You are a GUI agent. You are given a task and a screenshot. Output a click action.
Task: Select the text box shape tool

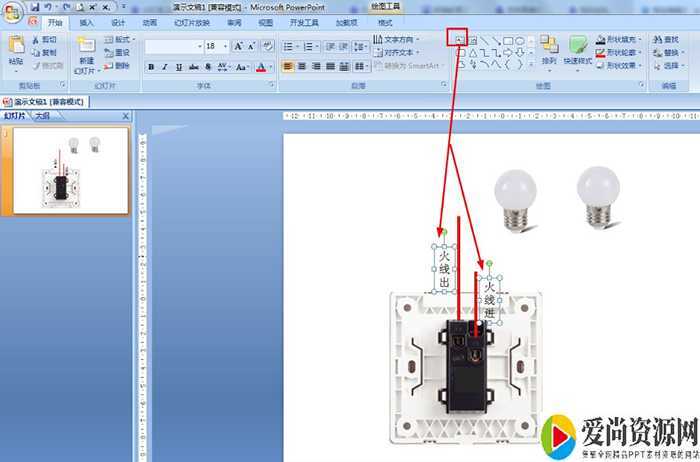click(459, 39)
